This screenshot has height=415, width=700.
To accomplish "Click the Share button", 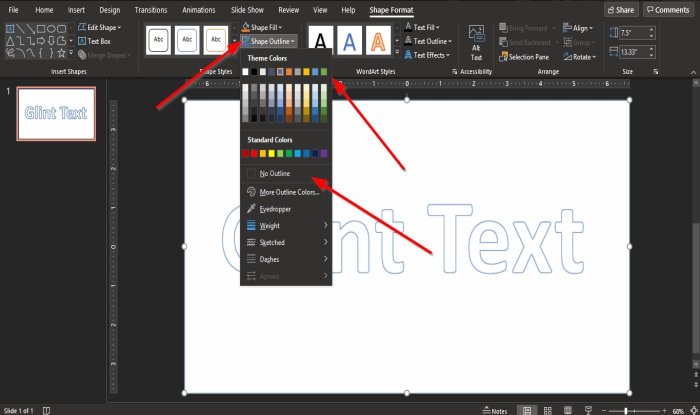I will [x=621, y=9].
